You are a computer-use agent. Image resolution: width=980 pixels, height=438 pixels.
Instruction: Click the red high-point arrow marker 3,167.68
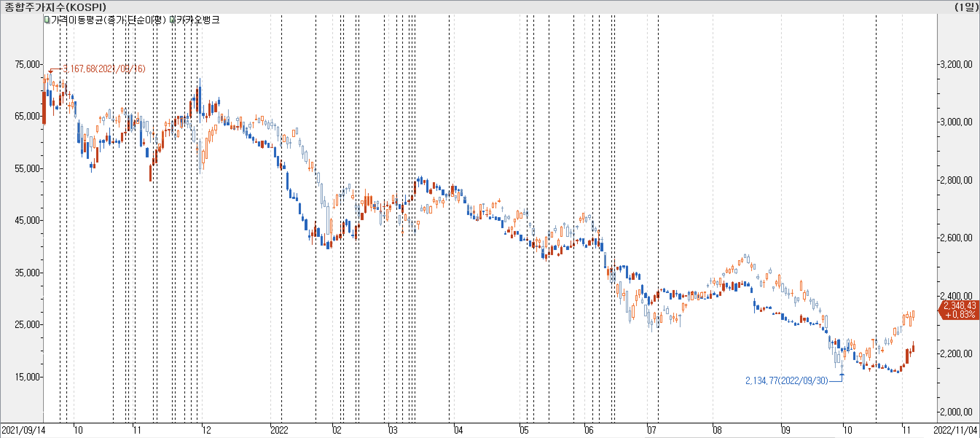[x=51, y=71]
